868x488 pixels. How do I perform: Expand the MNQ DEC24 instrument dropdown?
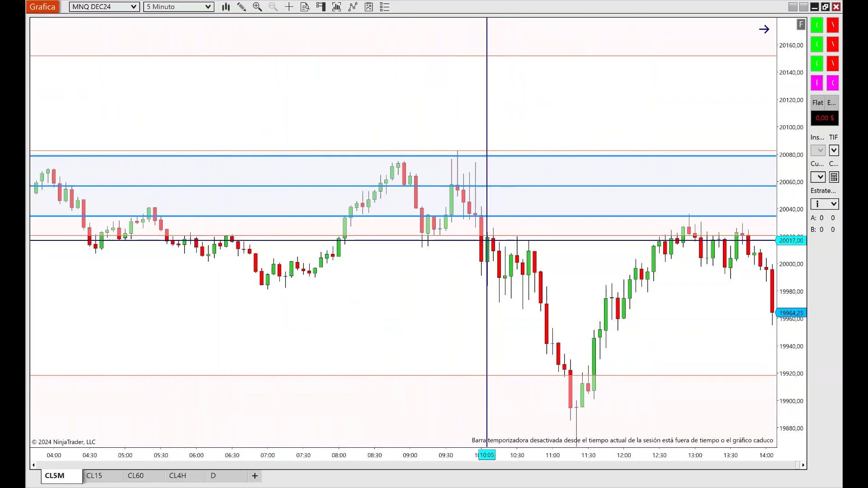point(104,7)
